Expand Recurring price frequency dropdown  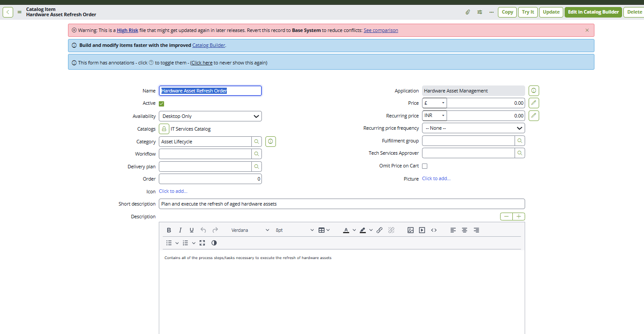[473, 128]
